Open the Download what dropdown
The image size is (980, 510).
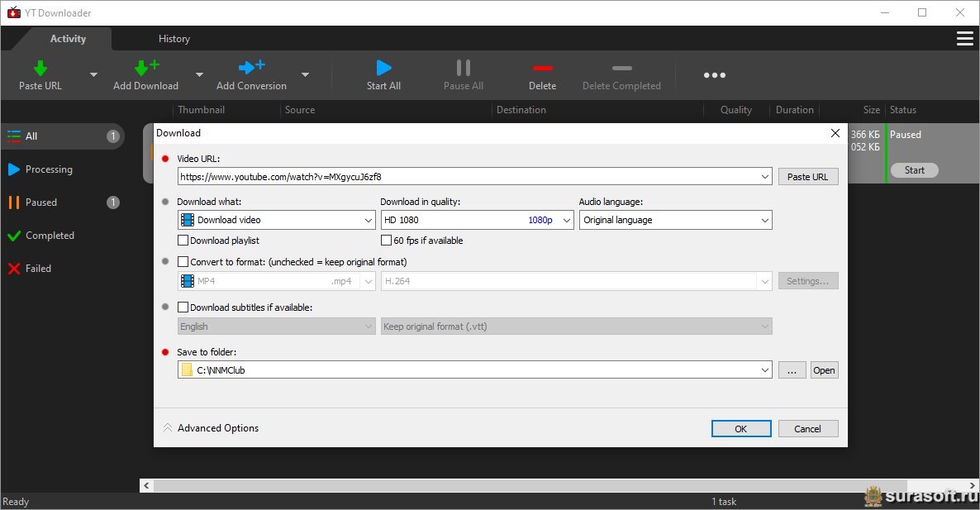[277, 220]
